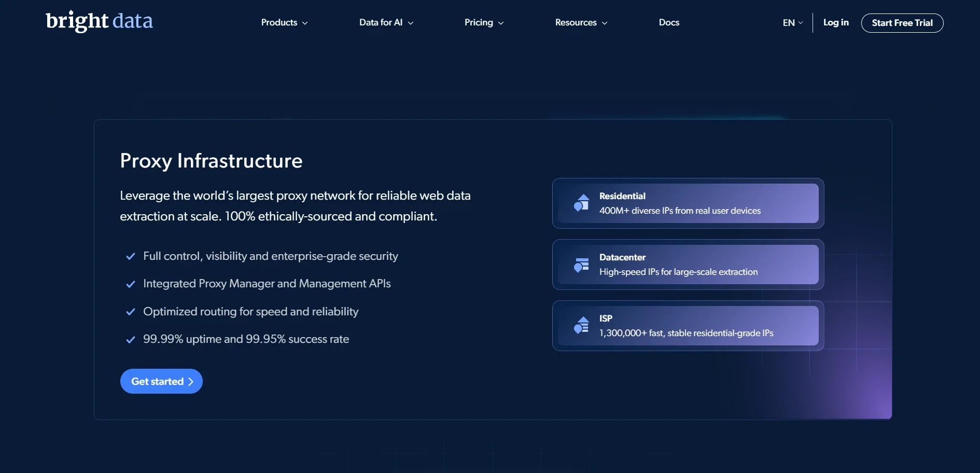Screen dimensions: 980x473
Task: Click 'Full control, visibility and enterprise-grade security'
Action: [x=271, y=256]
